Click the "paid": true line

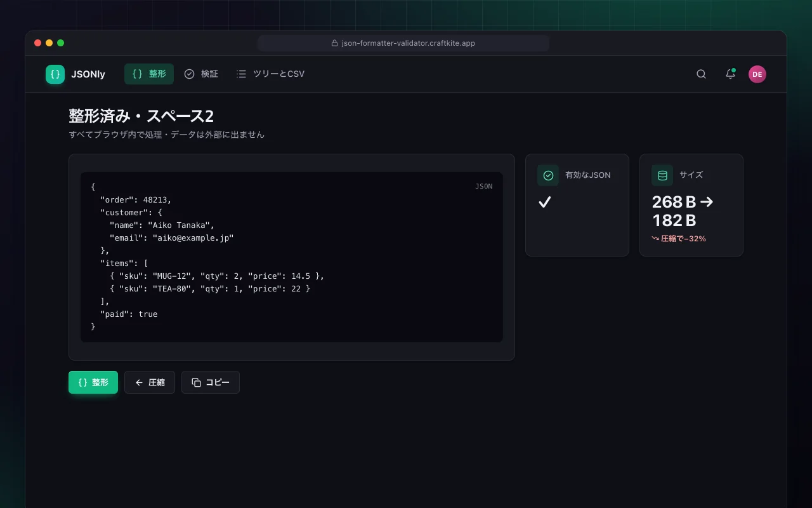click(x=129, y=314)
